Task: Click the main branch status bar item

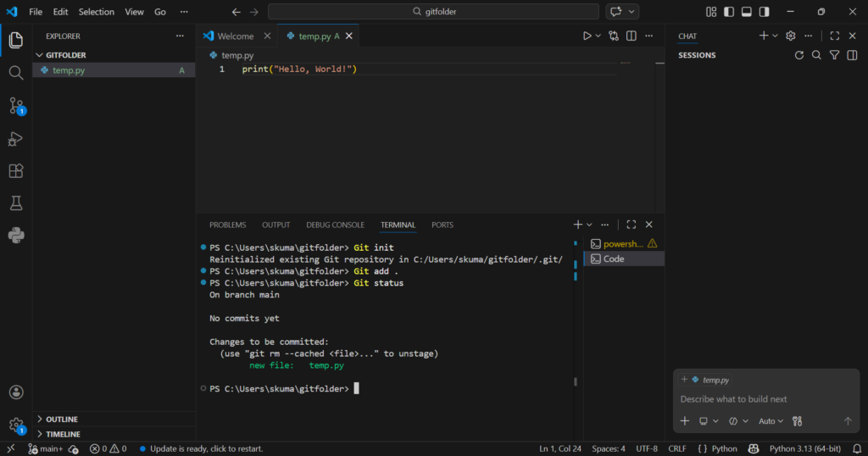Action: pos(46,448)
